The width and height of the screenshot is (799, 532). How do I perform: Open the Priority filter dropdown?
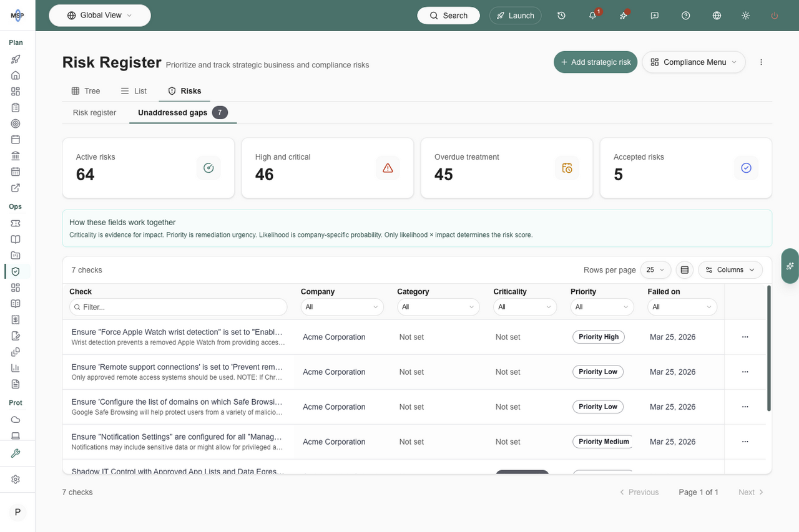point(602,307)
